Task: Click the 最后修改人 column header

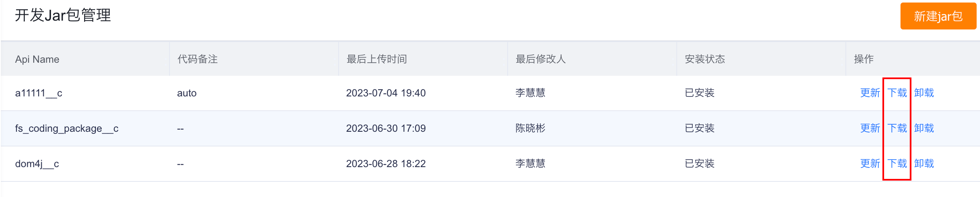Action: [x=540, y=59]
